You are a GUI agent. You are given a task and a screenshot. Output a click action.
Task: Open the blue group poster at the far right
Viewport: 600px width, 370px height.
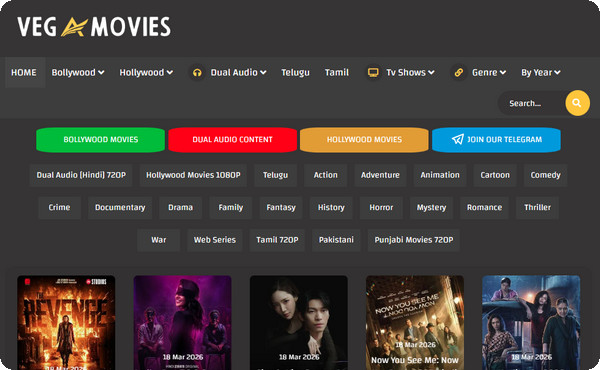pos(531,322)
